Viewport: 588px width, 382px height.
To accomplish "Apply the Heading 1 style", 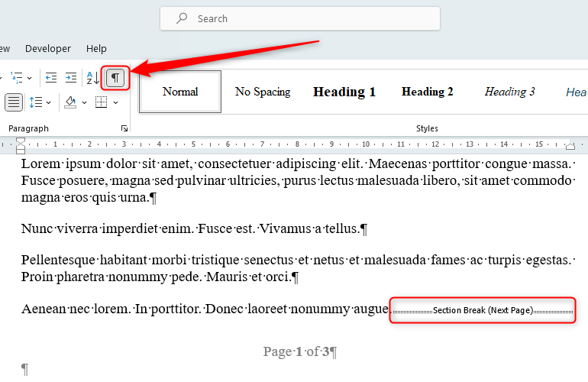I will pos(344,92).
